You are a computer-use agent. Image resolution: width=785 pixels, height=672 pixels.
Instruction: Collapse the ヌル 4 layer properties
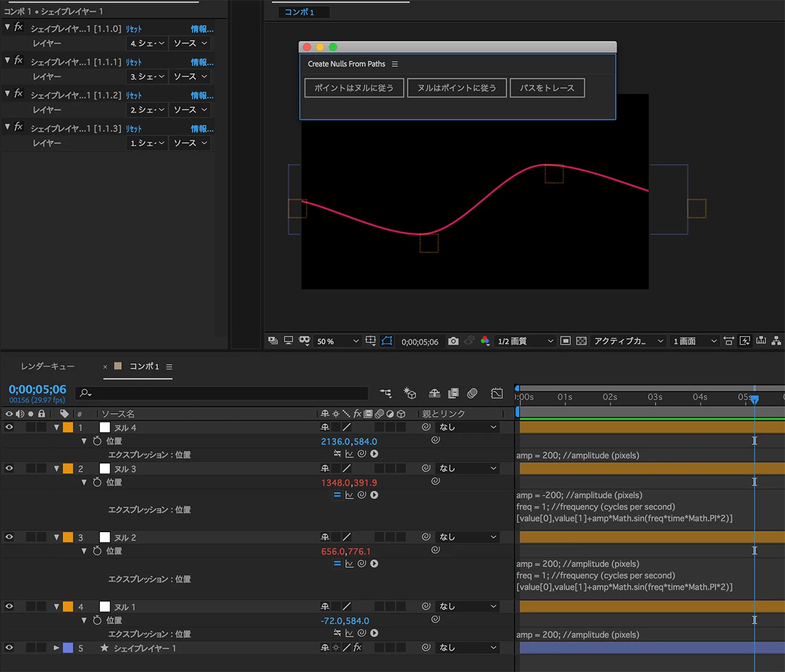(57, 427)
